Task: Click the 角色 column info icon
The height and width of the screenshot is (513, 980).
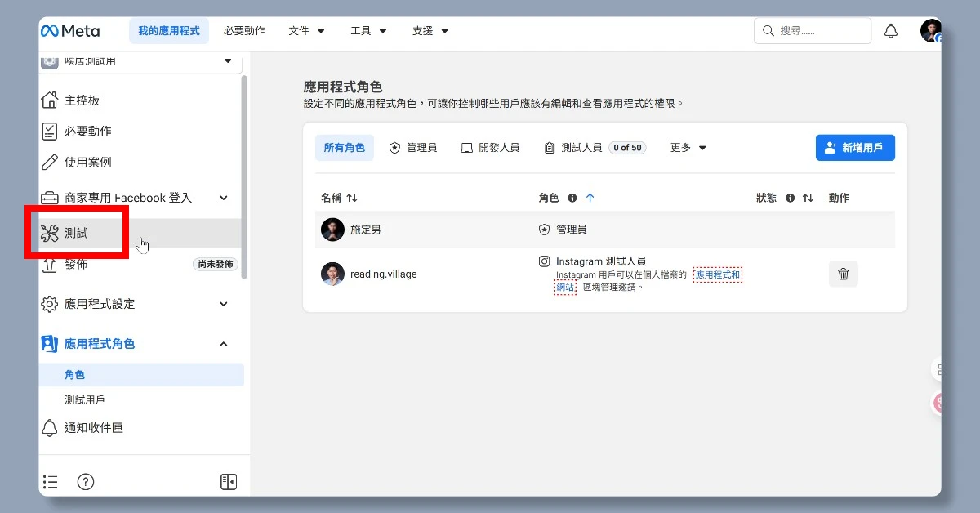Action: (572, 198)
